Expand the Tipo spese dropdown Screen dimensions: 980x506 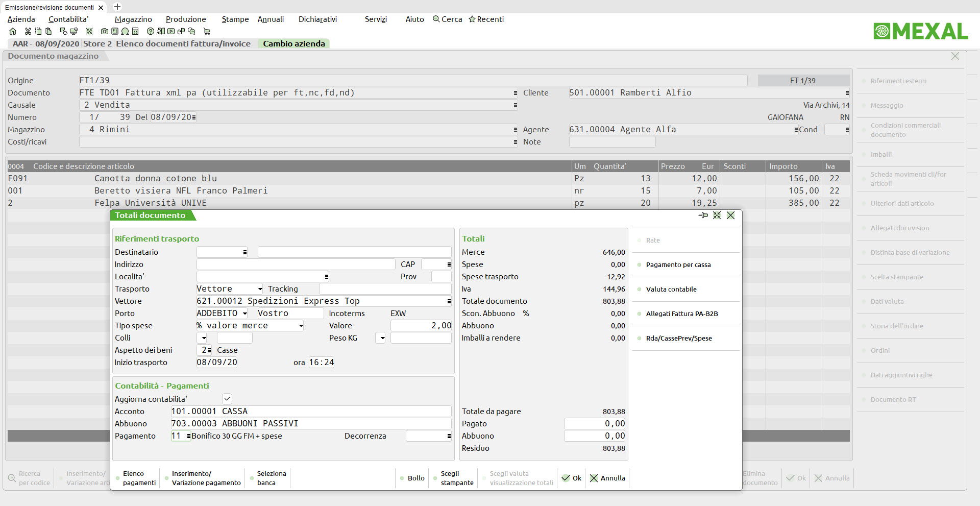[x=301, y=326]
